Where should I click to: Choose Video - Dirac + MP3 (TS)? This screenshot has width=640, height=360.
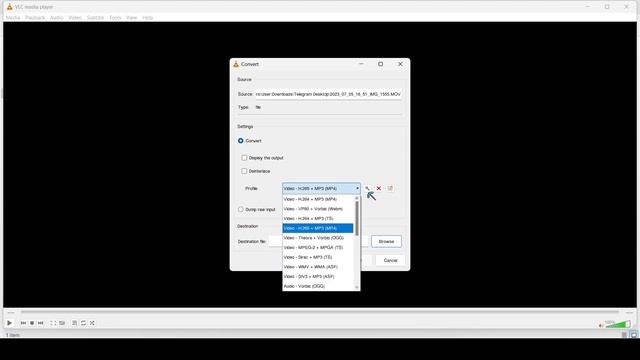pos(318,257)
